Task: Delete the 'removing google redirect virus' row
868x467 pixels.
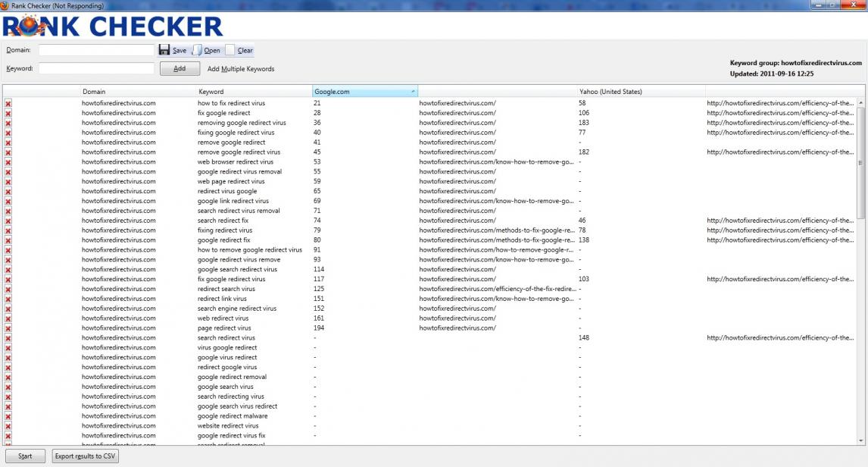Action: pos(8,123)
